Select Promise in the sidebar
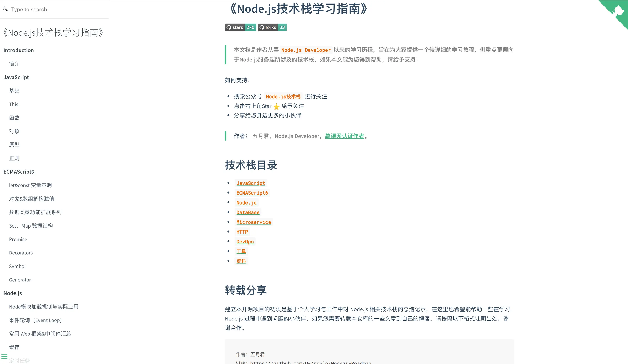The height and width of the screenshot is (364, 628). click(18, 239)
